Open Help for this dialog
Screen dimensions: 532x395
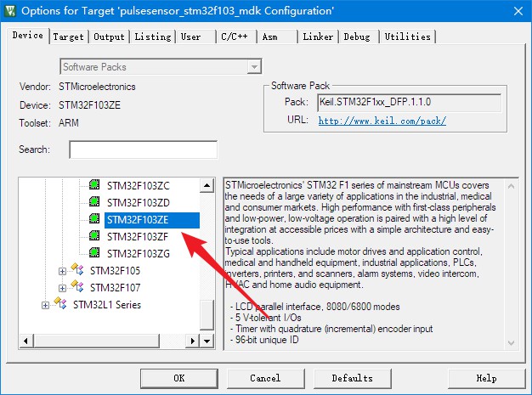pos(486,378)
